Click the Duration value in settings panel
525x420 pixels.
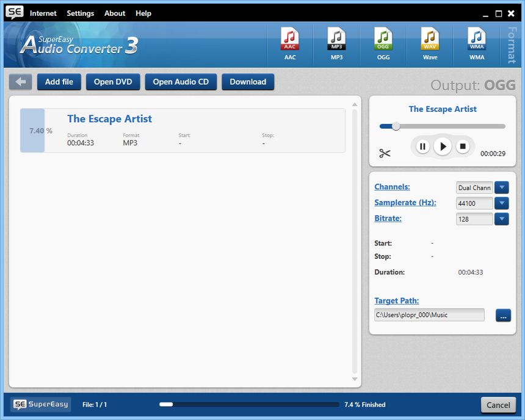pyautogui.click(x=471, y=272)
